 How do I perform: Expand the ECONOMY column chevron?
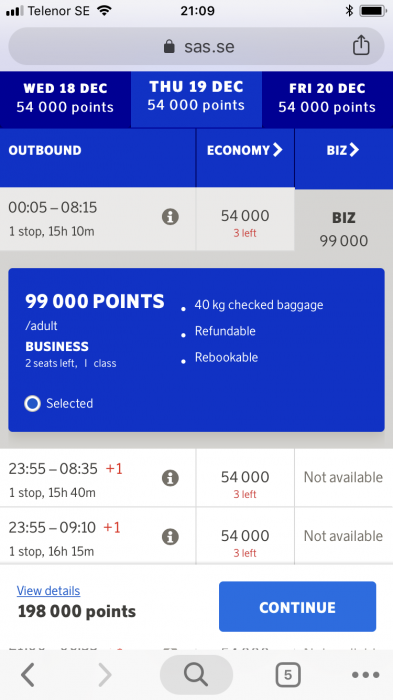pos(277,150)
